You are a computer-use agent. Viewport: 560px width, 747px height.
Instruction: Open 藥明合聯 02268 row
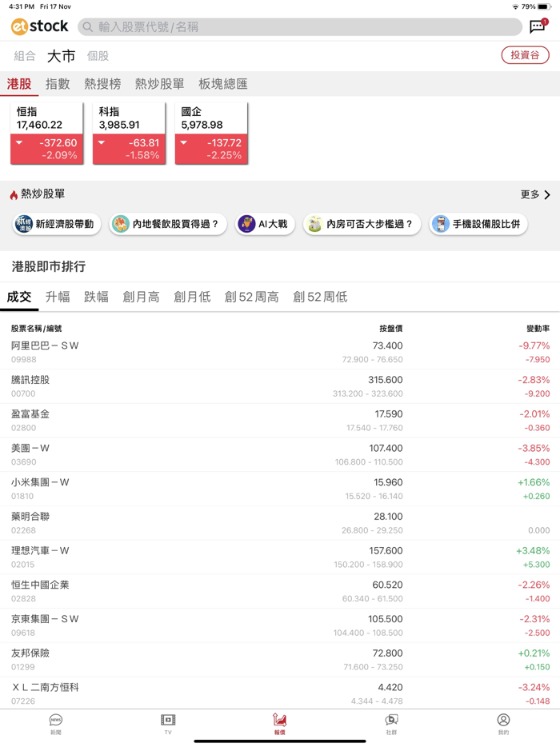pyautogui.click(x=280, y=523)
